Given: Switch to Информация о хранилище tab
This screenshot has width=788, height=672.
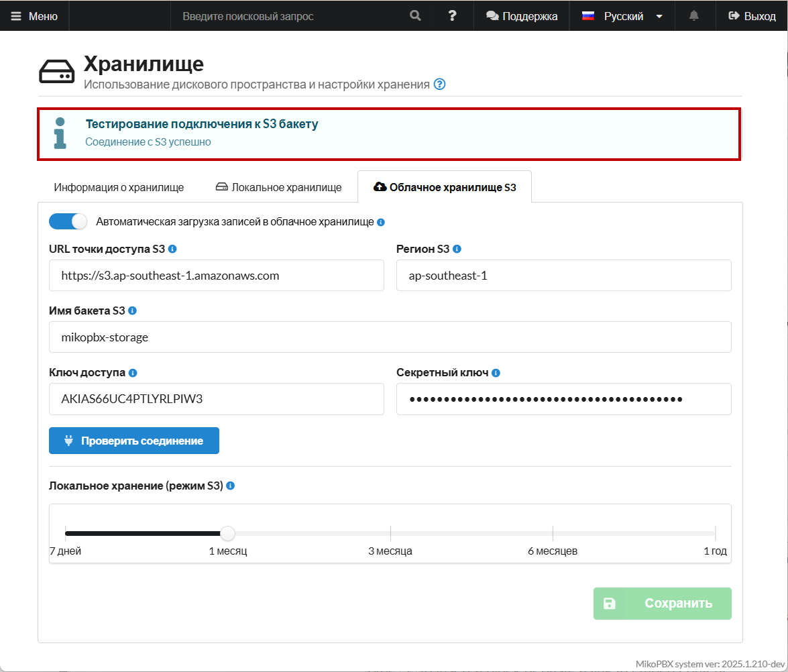Looking at the screenshot, I should 119,187.
